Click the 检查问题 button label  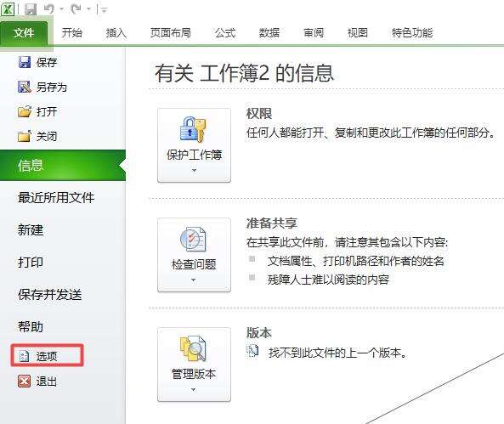(194, 264)
